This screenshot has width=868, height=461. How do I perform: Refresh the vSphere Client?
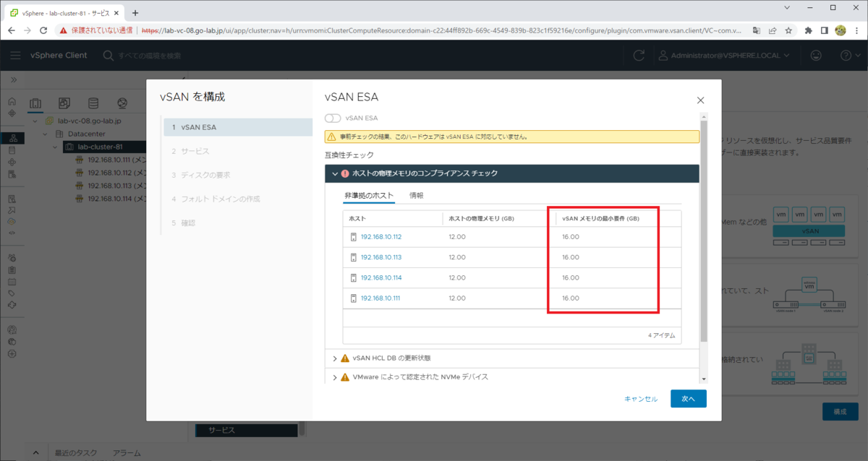[639, 56]
